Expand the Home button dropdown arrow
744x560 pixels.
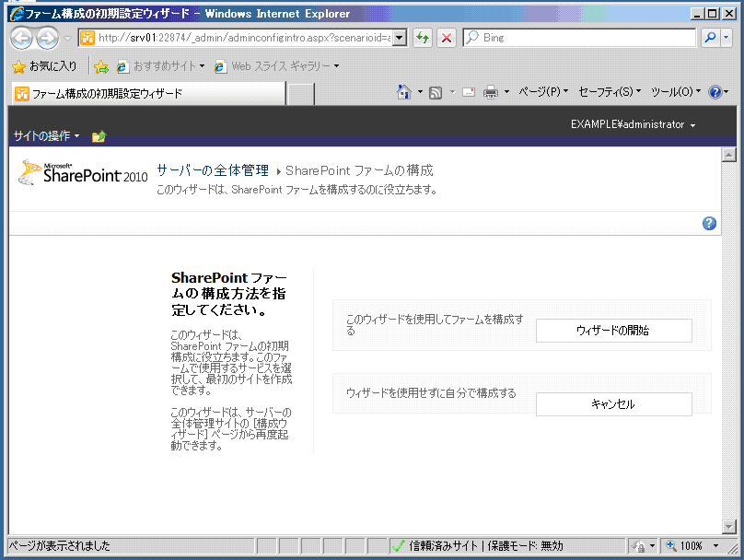click(x=421, y=92)
